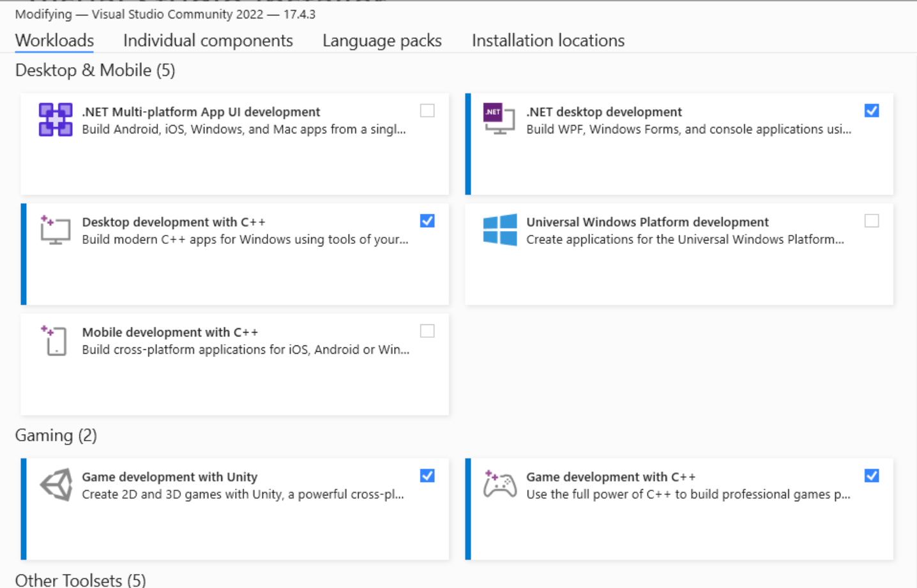
Task: Enable the .NET Multi-platform App UI checkbox
Action: coord(427,110)
